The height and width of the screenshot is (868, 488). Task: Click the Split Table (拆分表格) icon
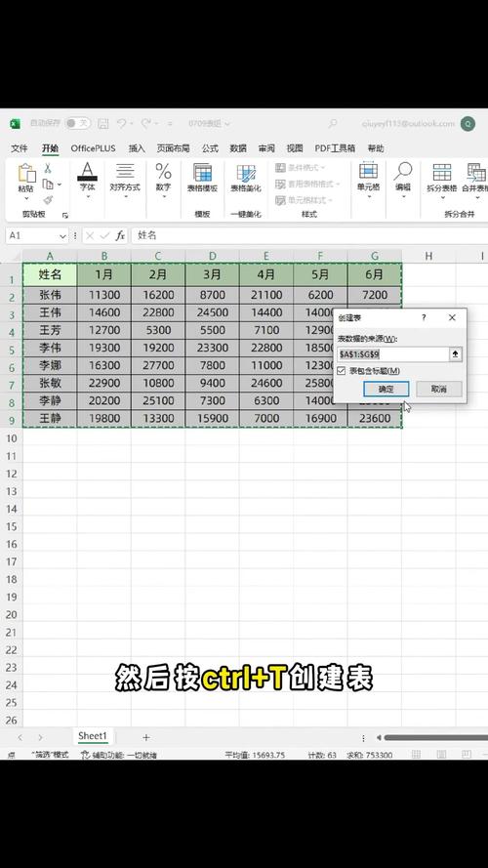(442, 172)
